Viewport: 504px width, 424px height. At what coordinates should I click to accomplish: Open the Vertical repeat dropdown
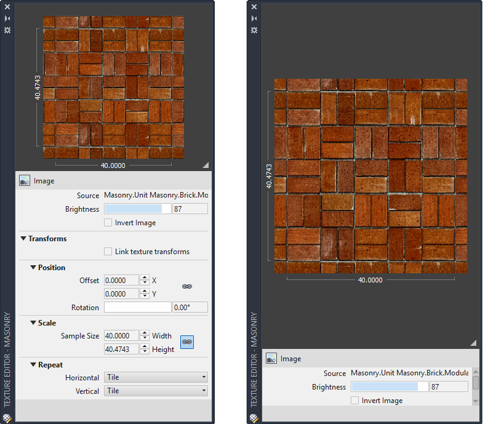(156, 391)
